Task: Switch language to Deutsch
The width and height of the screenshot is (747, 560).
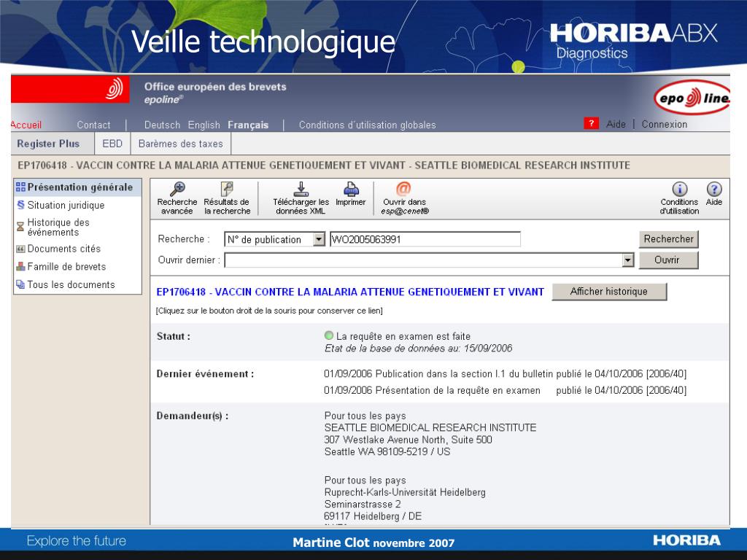Action: (162, 125)
